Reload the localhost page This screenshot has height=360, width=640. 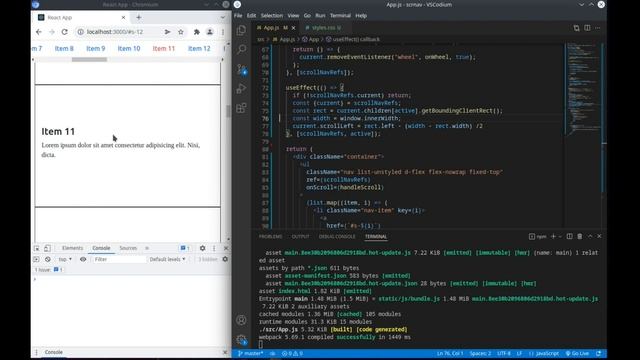tap(64, 32)
